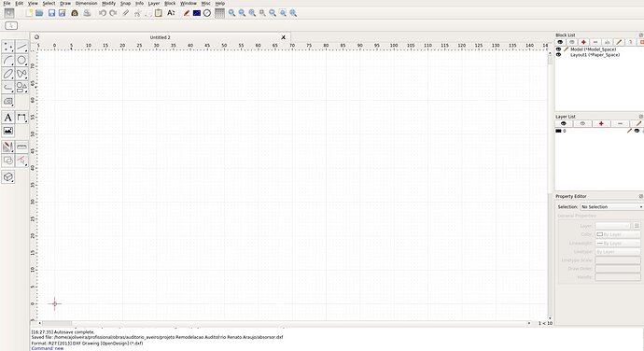Image resolution: width=644 pixels, height=351 pixels.
Task: Open the Modify menu
Action: pyautogui.click(x=109, y=4)
